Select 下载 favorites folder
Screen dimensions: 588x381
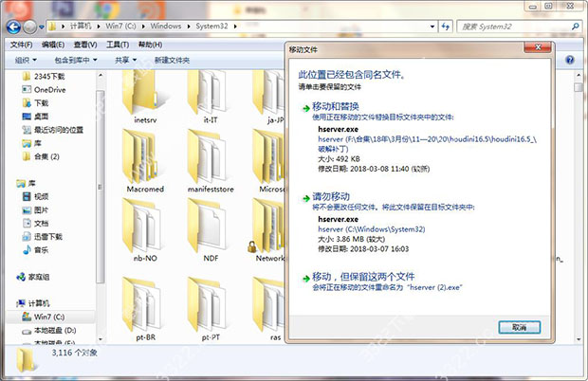point(35,103)
